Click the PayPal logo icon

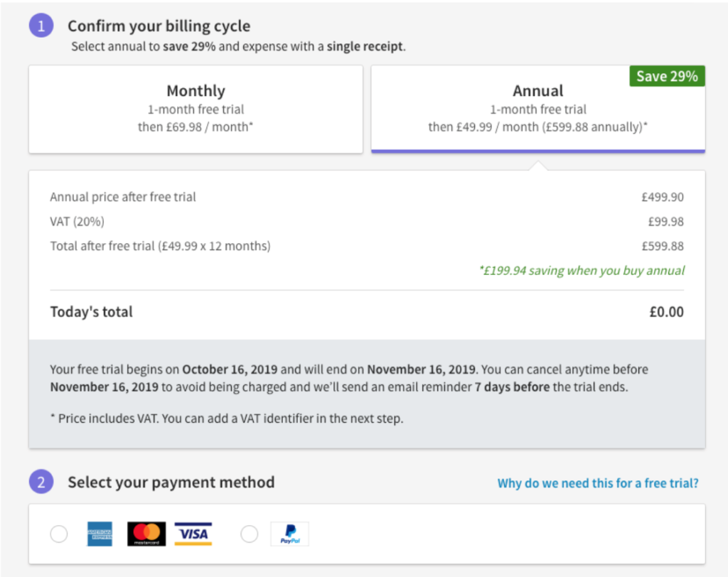pos(290,534)
